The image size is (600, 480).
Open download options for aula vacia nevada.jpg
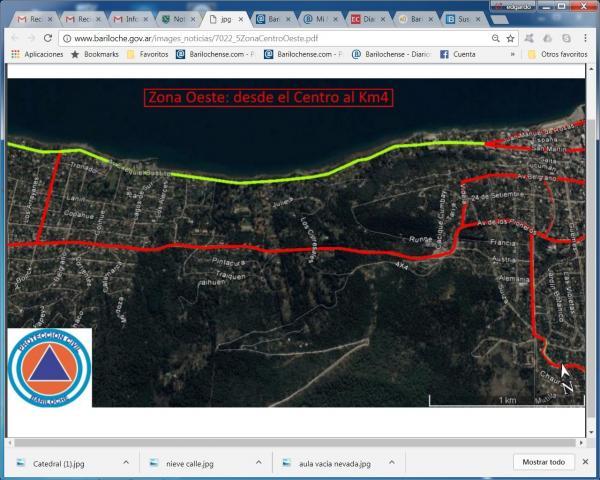(391, 462)
